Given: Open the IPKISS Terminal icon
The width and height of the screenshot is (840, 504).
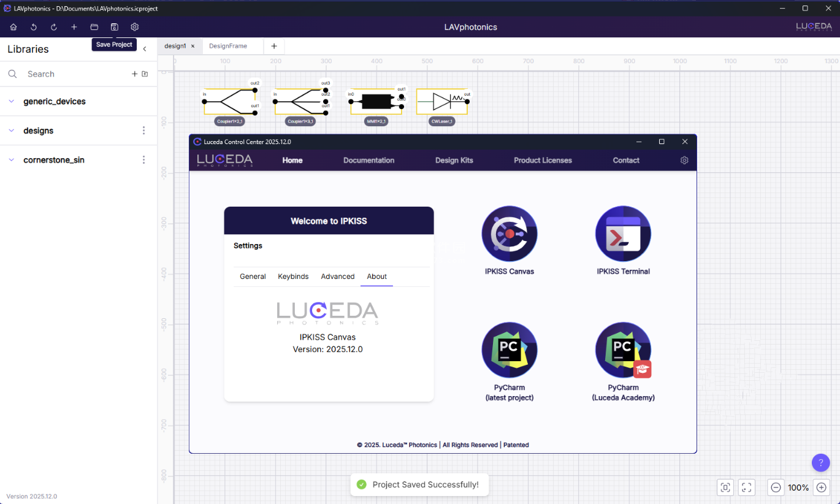Looking at the screenshot, I should tap(623, 234).
